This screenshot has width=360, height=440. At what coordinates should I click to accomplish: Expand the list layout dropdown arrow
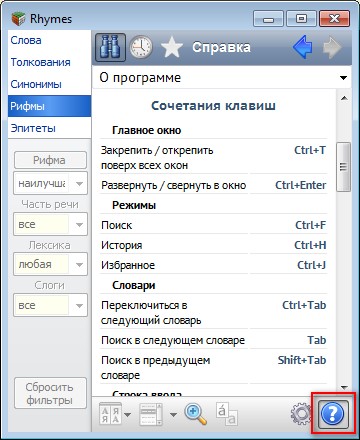click(x=173, y=415)
